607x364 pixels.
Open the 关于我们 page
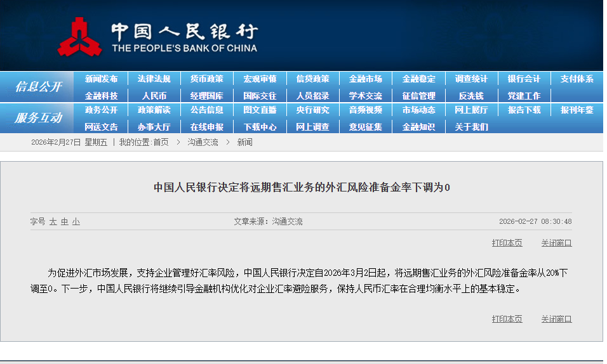click(x=471, y=127)
